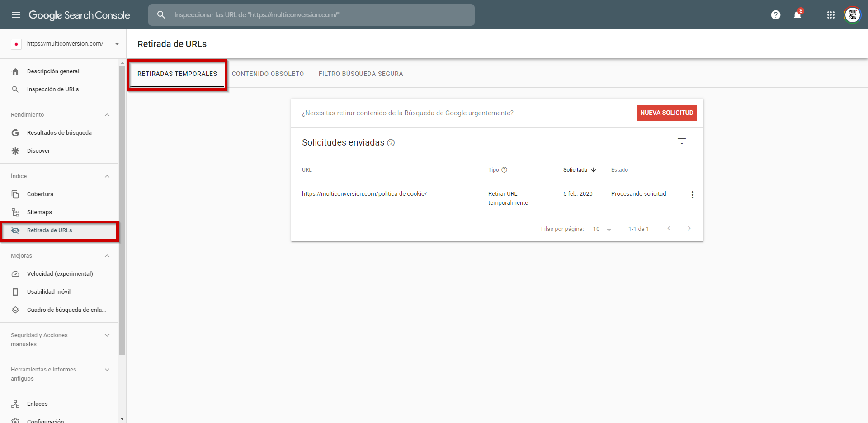Screen dimensions: 868x423
Task: Go to the previous page of results
Action: click(x=669, y=228)
